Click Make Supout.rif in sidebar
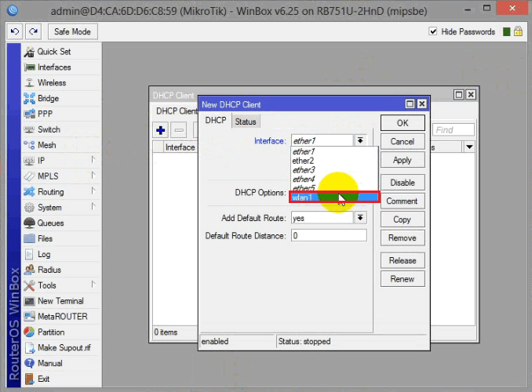The height and width of the screenshot is (392, 532). tap(62, 347)
